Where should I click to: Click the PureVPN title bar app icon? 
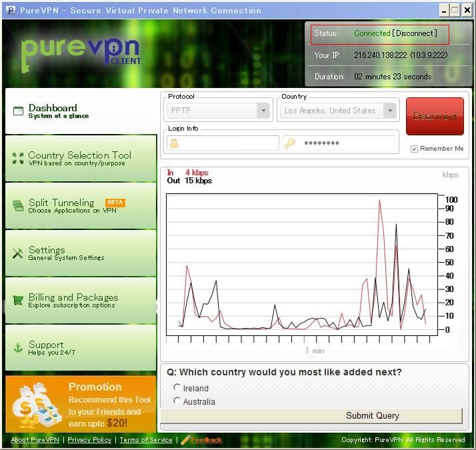point(11,10)
